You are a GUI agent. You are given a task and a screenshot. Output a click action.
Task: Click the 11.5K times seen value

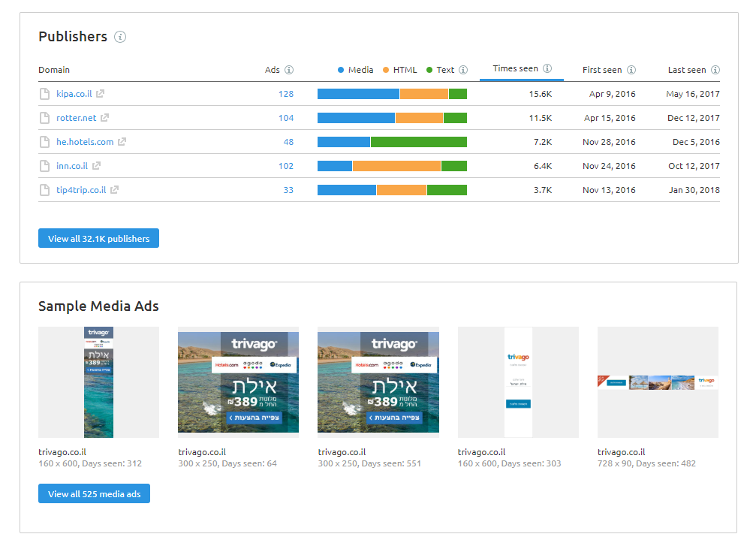(540, 118)
